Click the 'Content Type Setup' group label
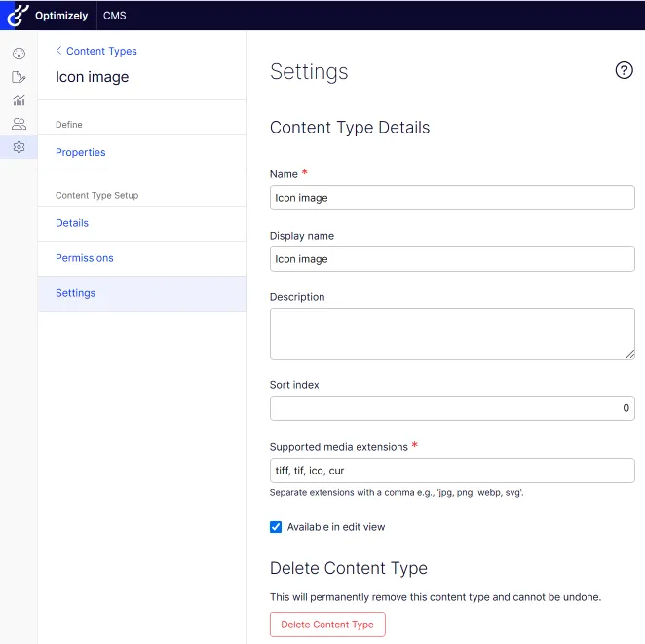 [x=97, y=195]
